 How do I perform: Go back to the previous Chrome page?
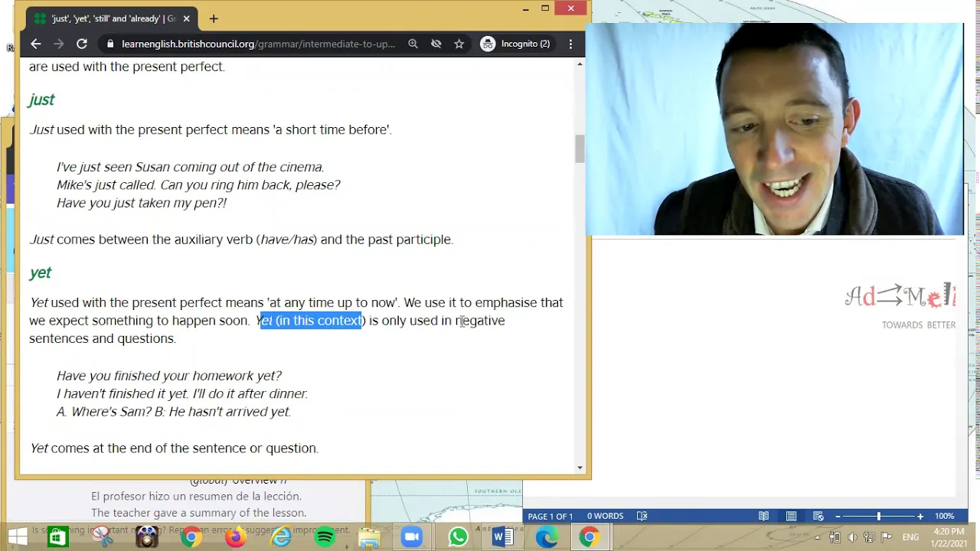pos(35,44)
